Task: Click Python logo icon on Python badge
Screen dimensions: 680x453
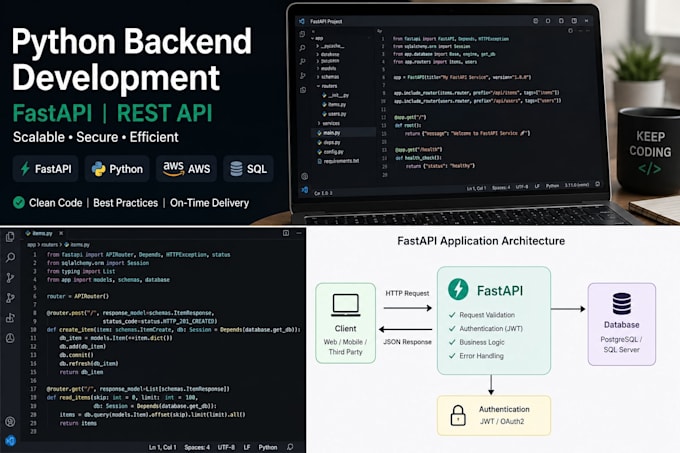Action: [98, 169]
